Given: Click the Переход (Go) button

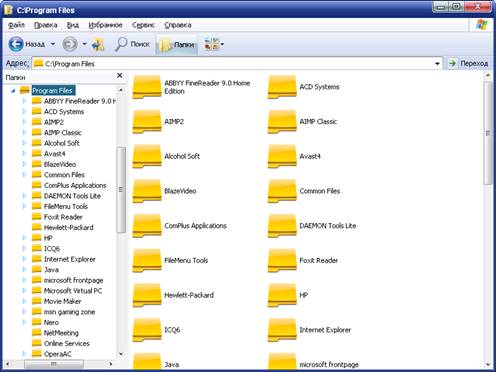Looking at the screenshot, I should click(x=468, y=63).
